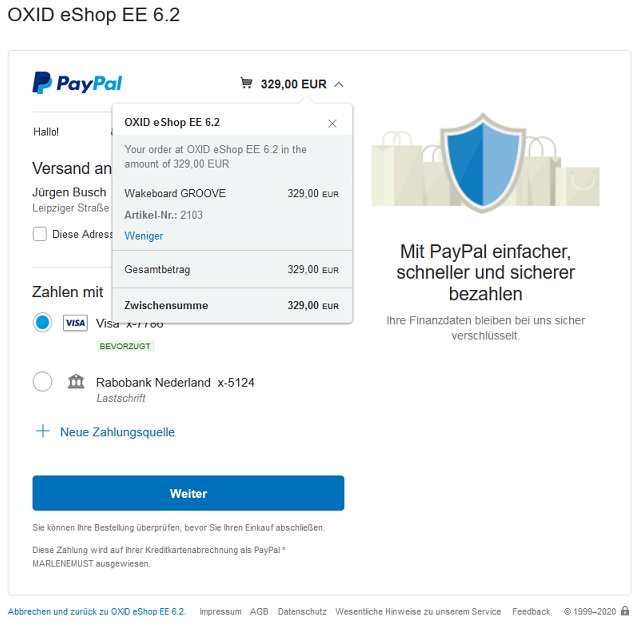This screenshot has height=623, width=639.
Task: Click the 'Hallo!' greeting
Action: point(46,132)
